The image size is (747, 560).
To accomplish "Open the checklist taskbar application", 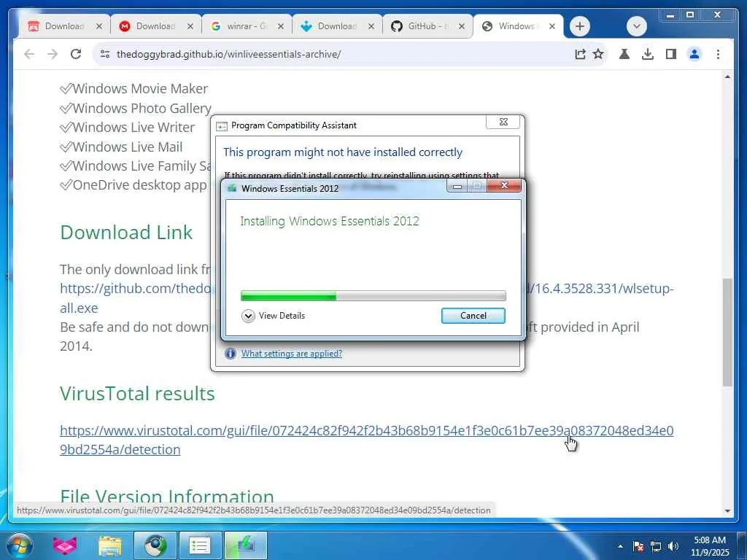I will click(200, 545).
